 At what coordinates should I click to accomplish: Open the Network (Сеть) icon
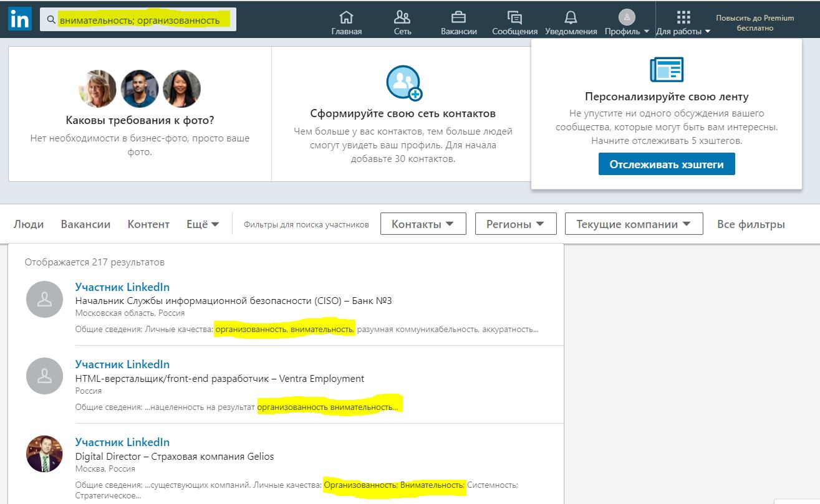click(402, 17)
